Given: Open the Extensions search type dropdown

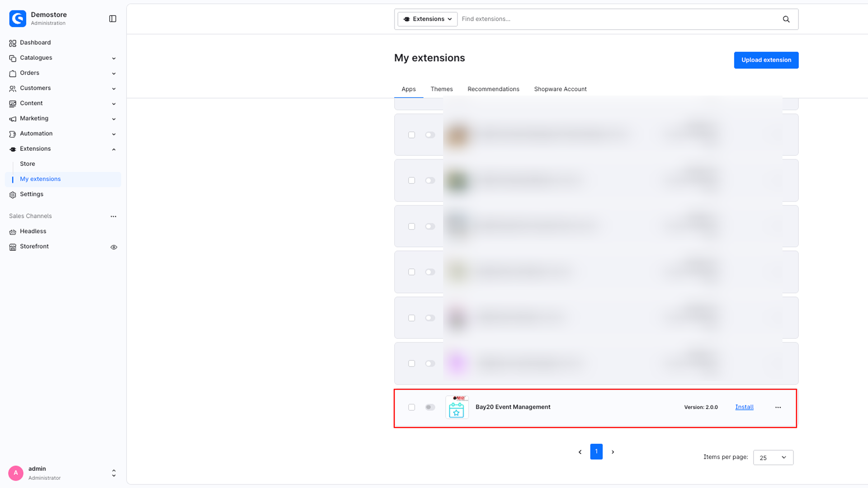Looking at the screenshot, I should [428, 19].
